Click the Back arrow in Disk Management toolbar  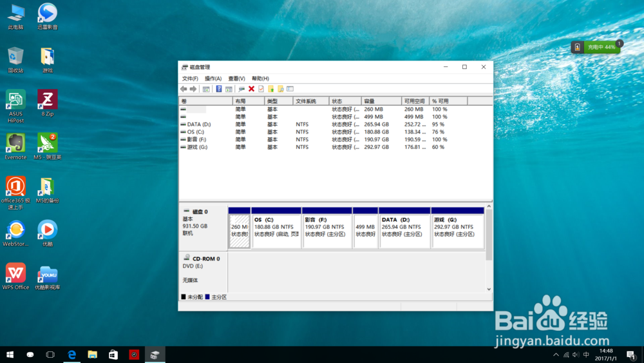coord(184,89)
